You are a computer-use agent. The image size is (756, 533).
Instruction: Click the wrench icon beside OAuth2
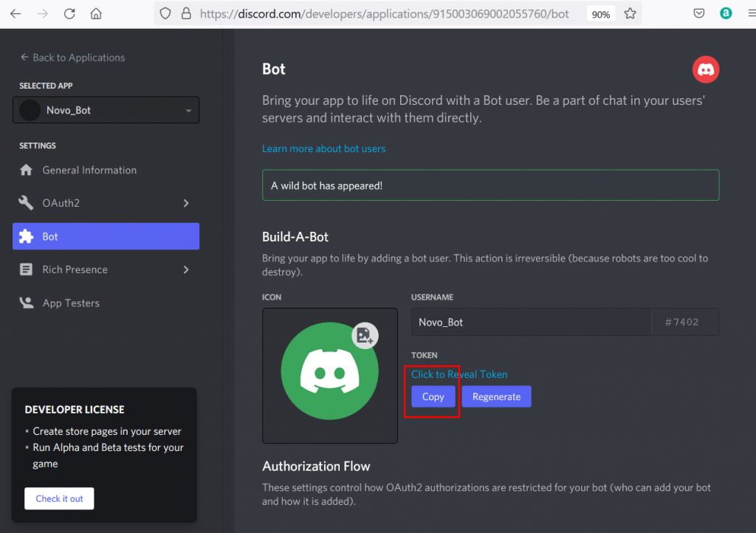(26, 203)
